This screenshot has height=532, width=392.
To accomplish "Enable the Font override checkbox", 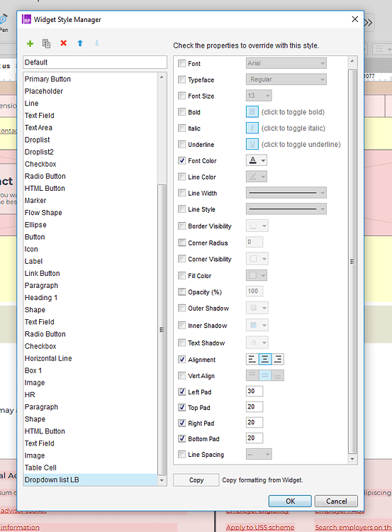I will point(182,63).
